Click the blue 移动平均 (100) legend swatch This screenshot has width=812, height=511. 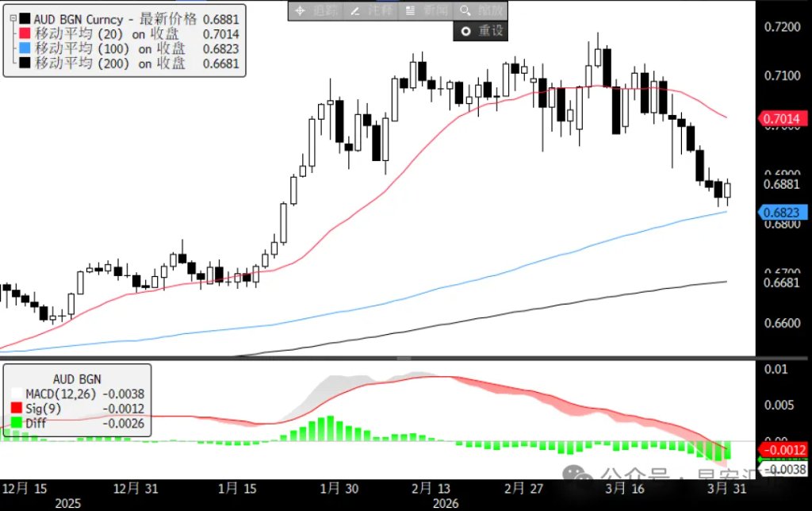pos(25,48)
